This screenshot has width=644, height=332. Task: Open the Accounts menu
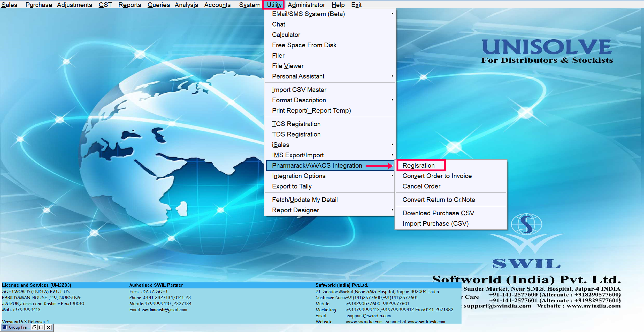coord(217,5)
